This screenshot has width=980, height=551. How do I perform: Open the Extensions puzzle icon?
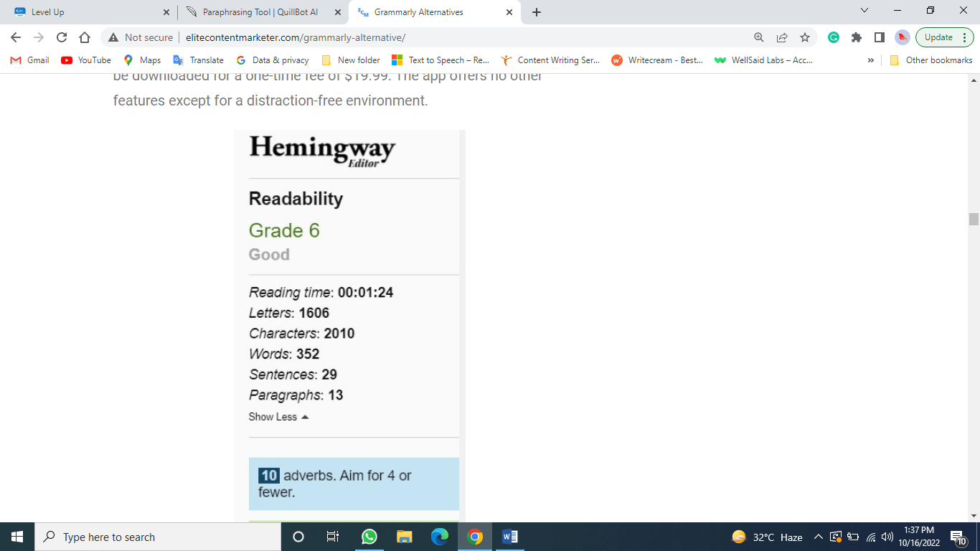pos(857,37)
